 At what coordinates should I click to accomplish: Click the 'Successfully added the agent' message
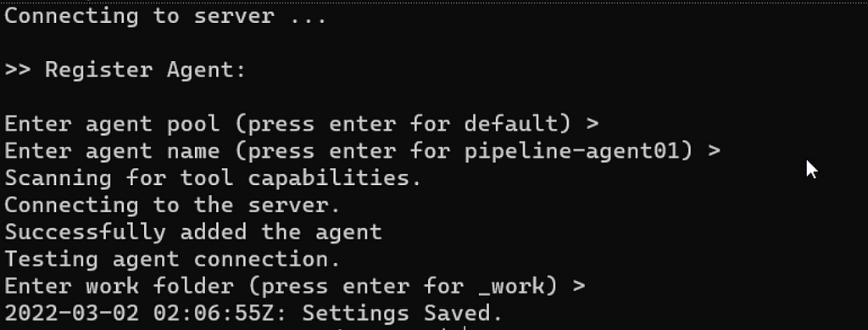(x=193, y=232)
